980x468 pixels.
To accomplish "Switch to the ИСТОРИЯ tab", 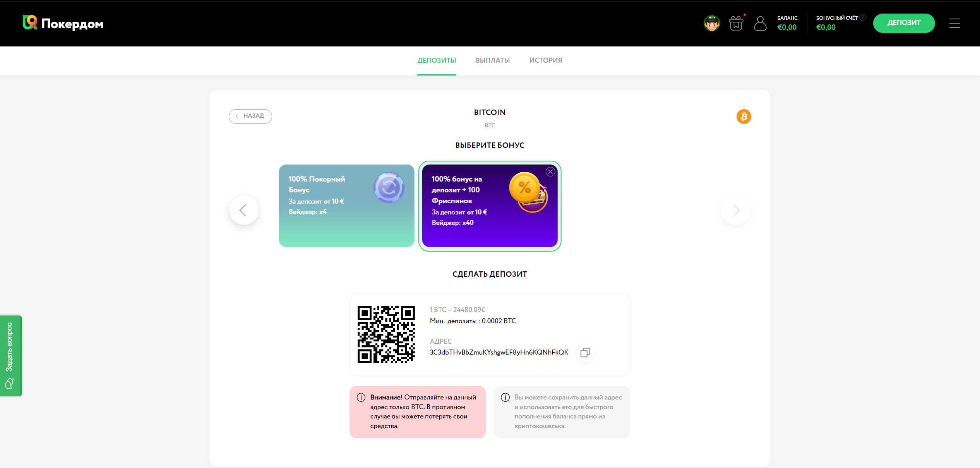I will pyautogui.click(x=546, y=60).
